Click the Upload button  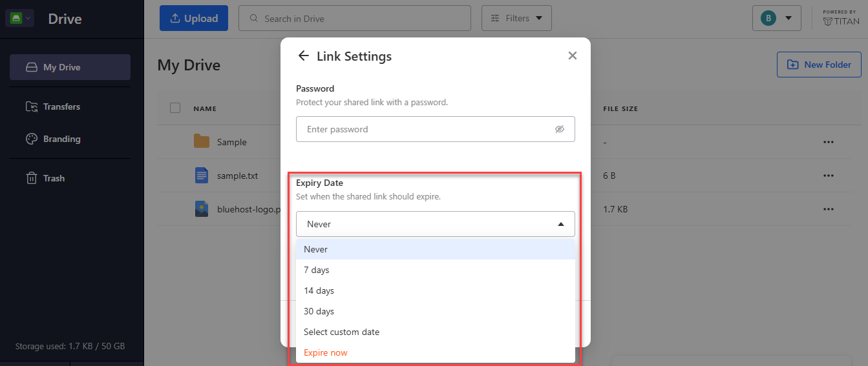tap(194, 18)
